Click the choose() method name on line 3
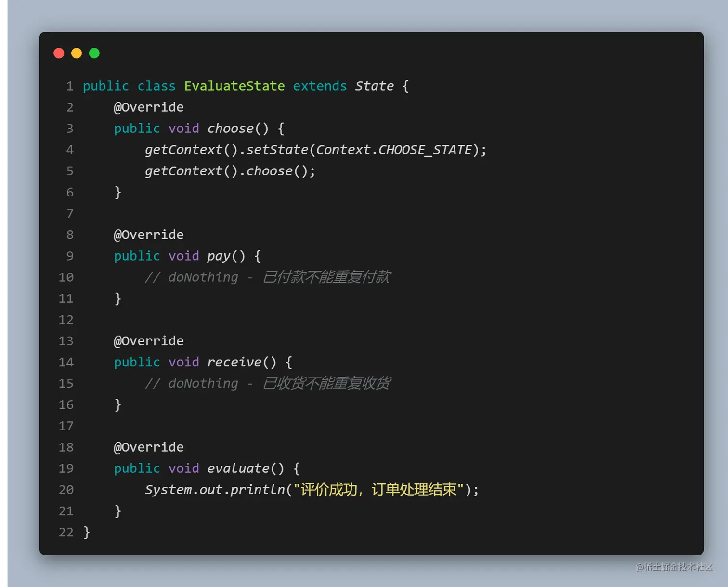This screenshot has width=728, height=587. pyautogui.click(x=238, y=129)
